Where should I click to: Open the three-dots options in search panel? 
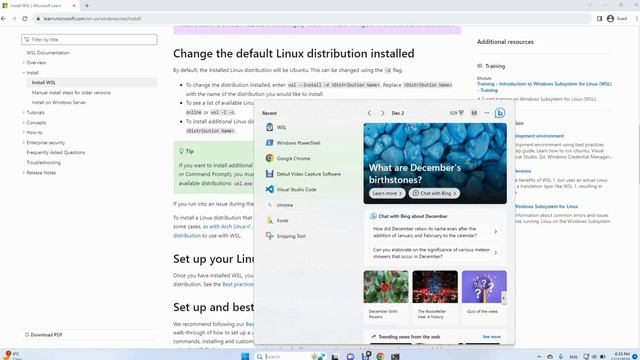pos(487,113)
